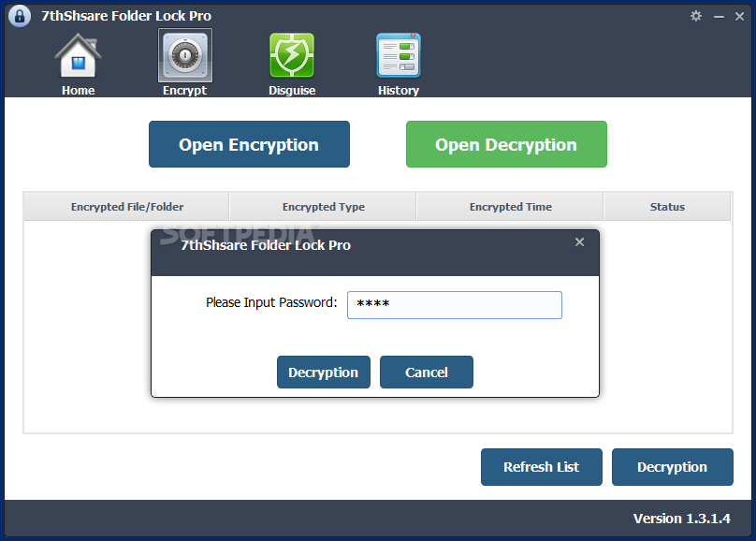Open settings gear in title bar
The width and height of the screenshot is (756, 541).
click(x=696, y=16)
